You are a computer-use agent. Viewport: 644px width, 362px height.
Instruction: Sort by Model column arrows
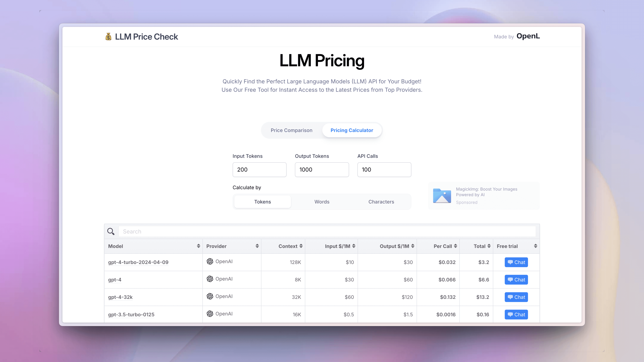[198, 246]
